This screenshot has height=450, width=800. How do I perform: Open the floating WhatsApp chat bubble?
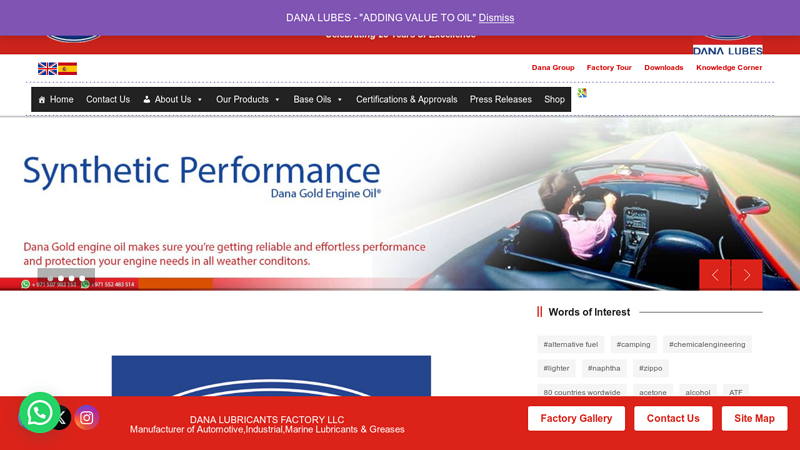coord(39,413)
